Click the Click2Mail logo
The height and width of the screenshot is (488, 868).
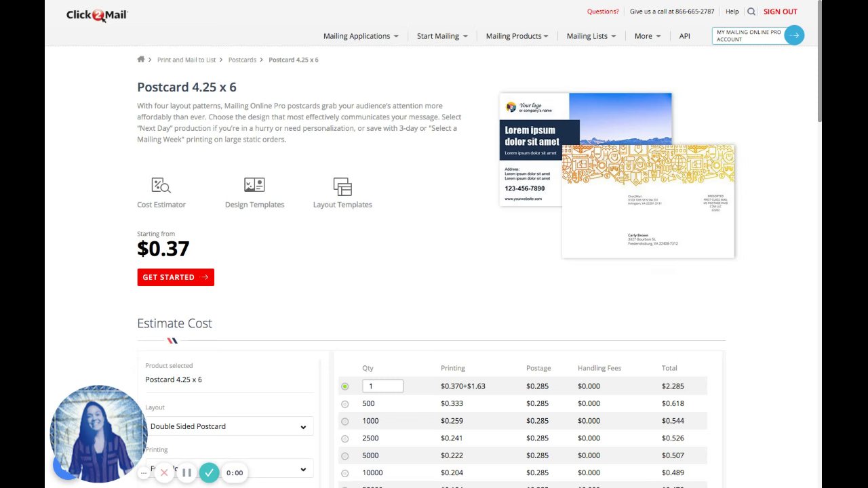click(97, 15)
